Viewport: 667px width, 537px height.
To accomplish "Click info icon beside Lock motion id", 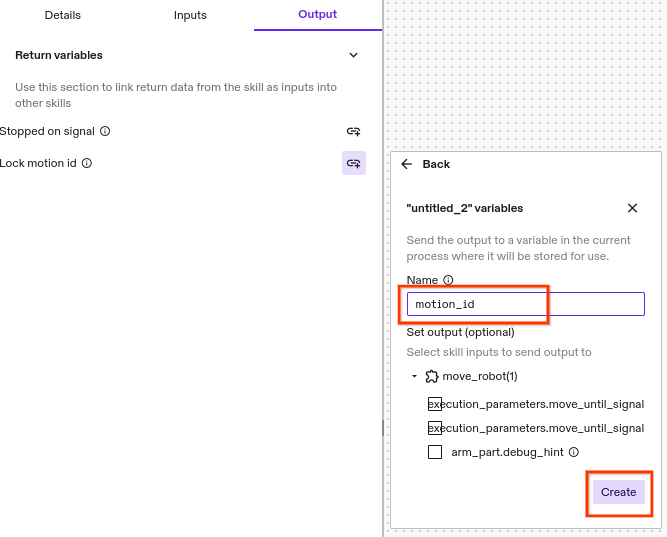I will [87, 163].
